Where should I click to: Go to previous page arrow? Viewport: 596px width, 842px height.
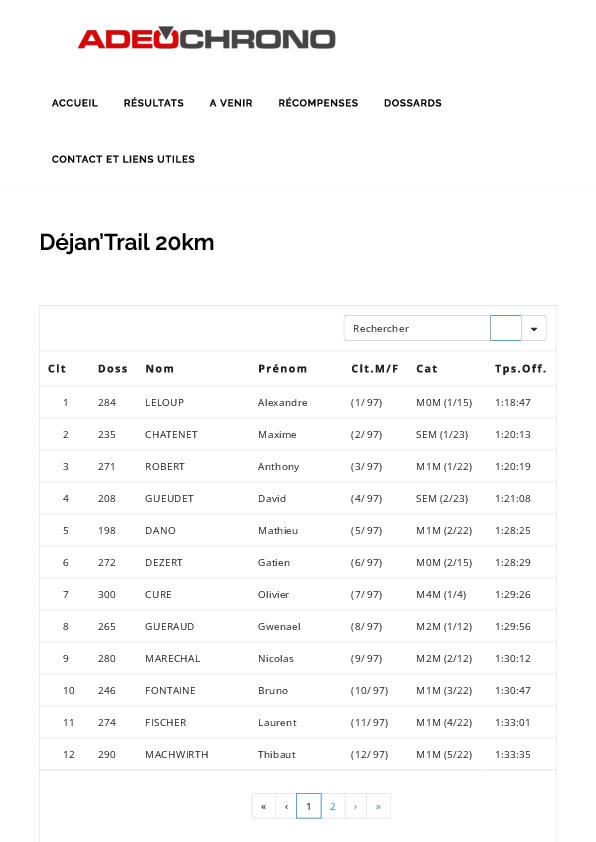tap(286, 806)
